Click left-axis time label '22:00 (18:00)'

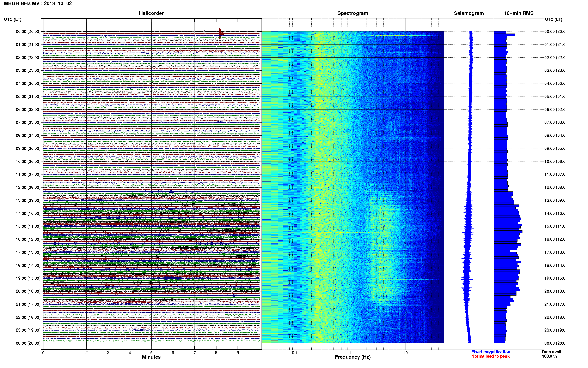click(x=28, y=317)
